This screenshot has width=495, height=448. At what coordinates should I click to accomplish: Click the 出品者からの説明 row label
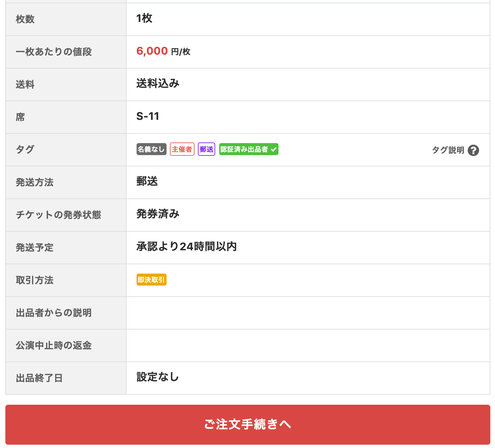(54, 313)
